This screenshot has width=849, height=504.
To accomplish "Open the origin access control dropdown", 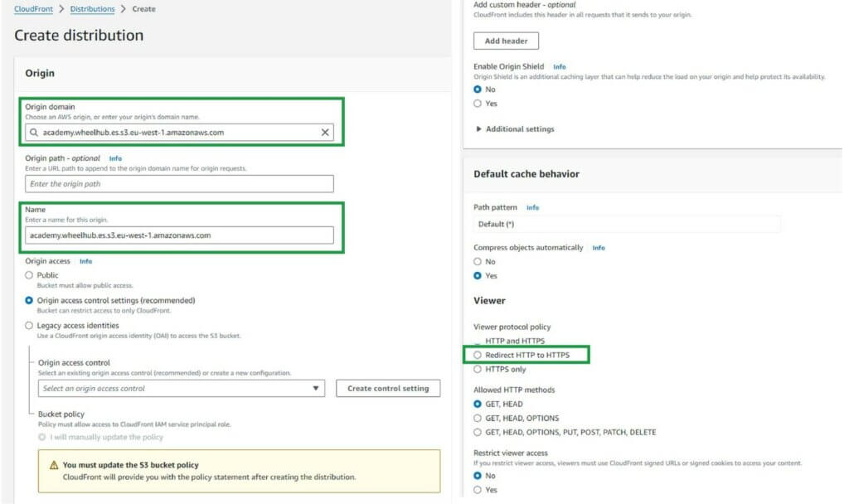I will pyautogui.click(x=182, y=389).
